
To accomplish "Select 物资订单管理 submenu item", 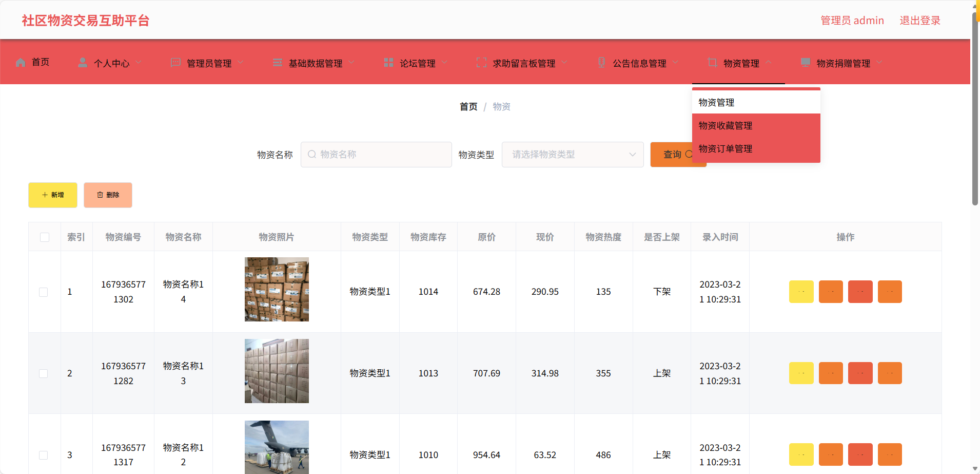I will click(756, 149).
